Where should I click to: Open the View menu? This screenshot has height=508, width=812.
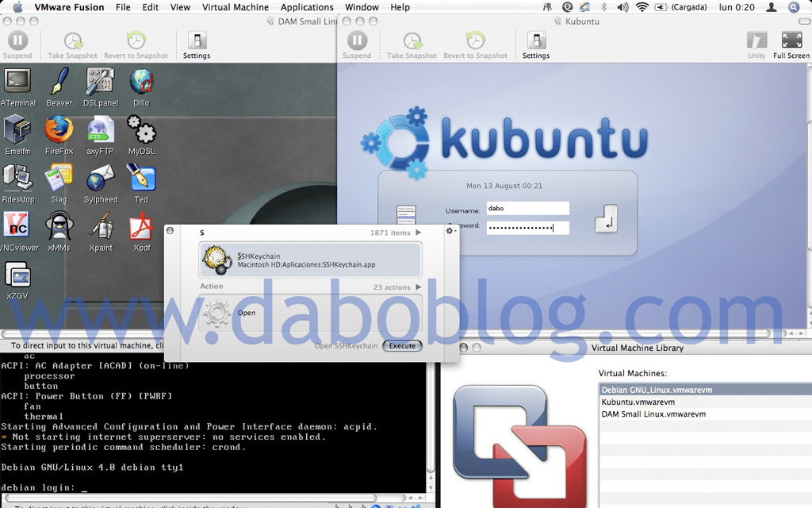pyautogui.click(x=180, y=7)
